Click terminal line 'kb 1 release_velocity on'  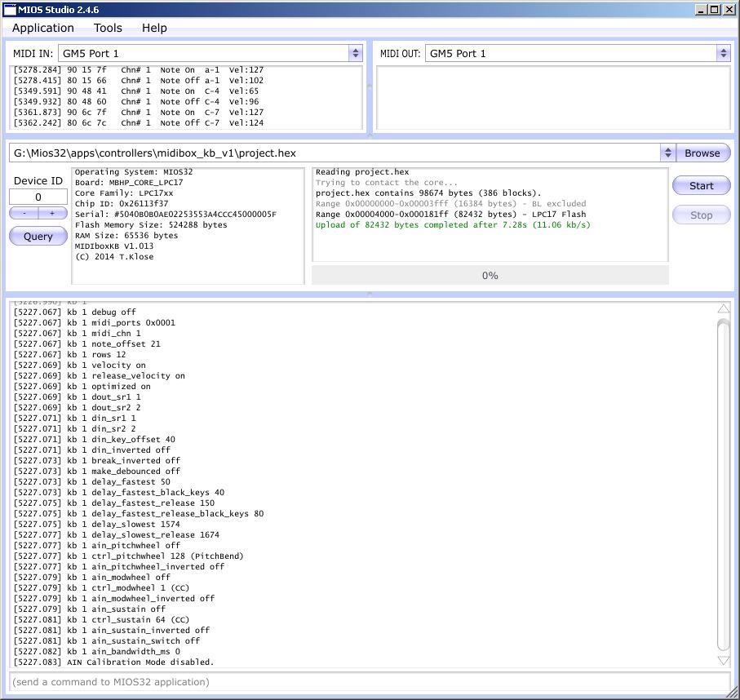click(99, 376)
